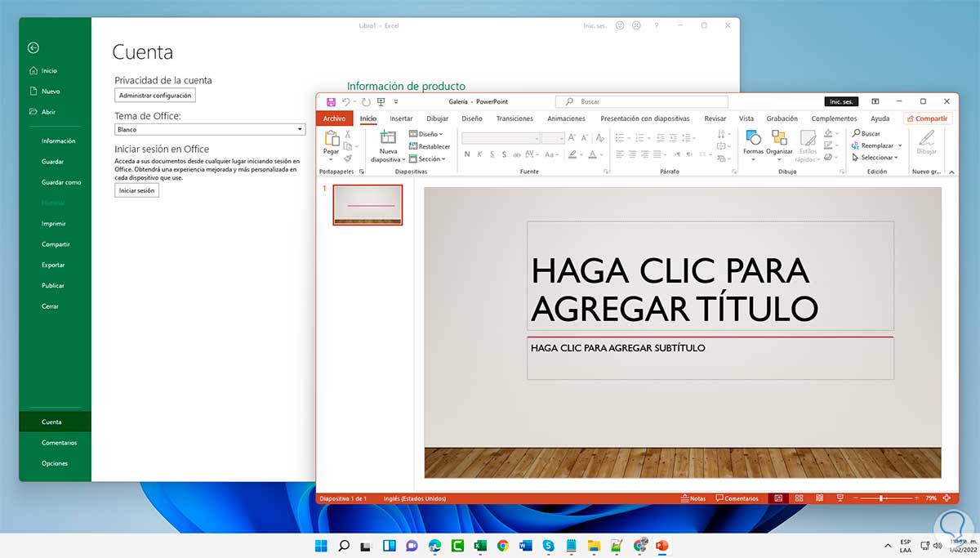Toggle center text alignment
Screen dimensions: 980x558
633,154
